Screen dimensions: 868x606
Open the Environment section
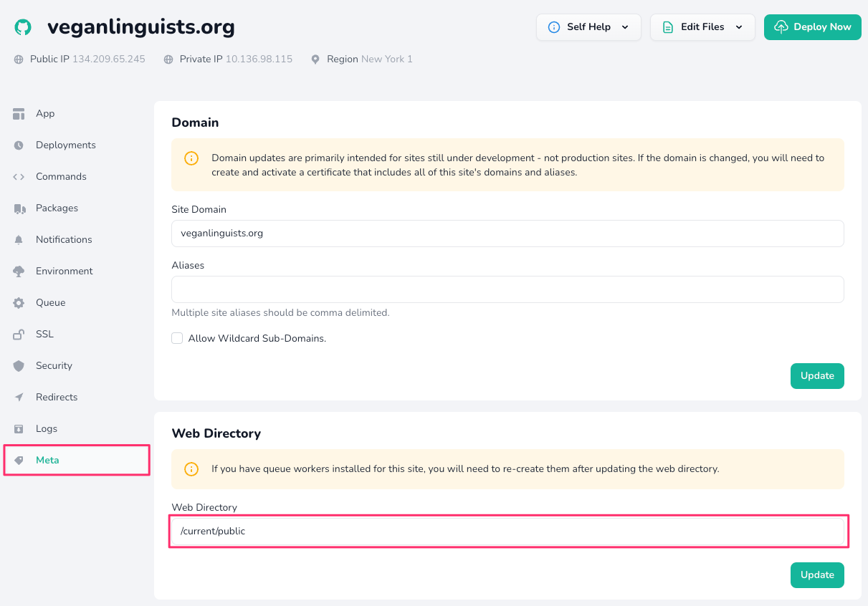(64, 271)
